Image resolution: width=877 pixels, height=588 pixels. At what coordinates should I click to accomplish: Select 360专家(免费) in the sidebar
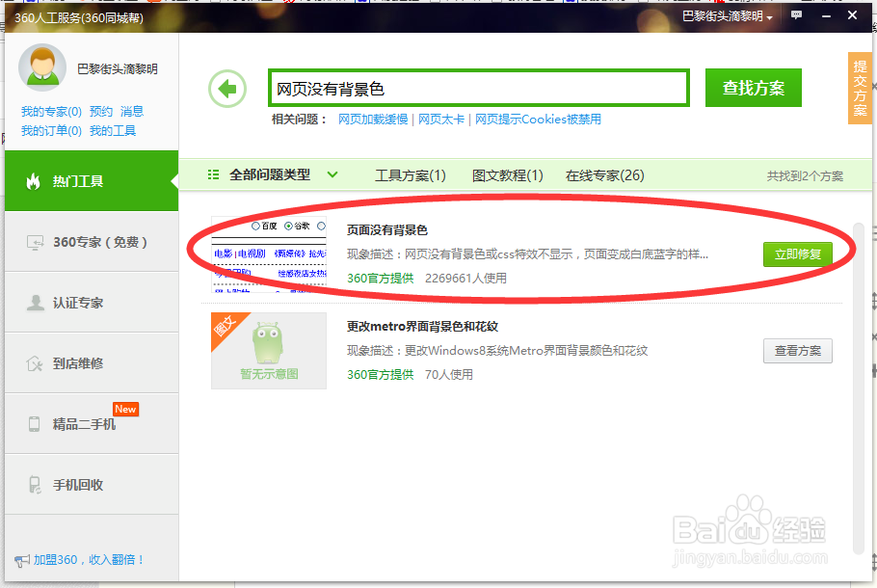92,242
